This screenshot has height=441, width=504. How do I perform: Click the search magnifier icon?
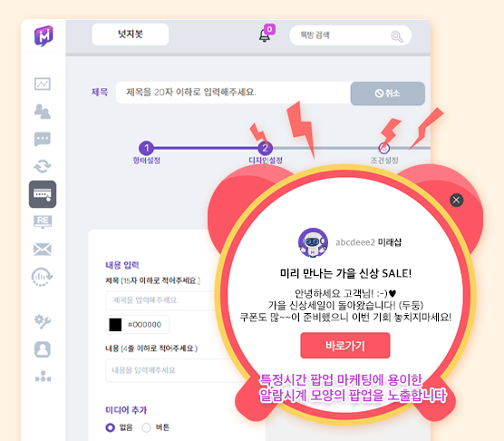pyautogui.click(x=397, y=36)
